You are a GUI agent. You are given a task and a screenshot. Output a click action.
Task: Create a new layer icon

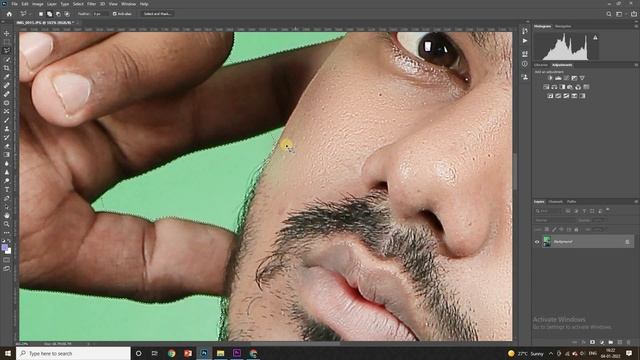[620, 342]
